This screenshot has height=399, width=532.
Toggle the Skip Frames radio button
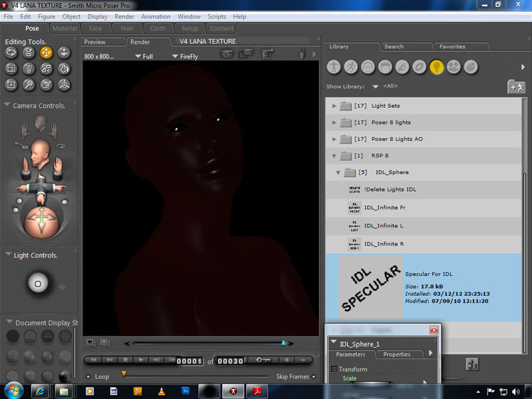pyautogui.click(x=313, y=376)
